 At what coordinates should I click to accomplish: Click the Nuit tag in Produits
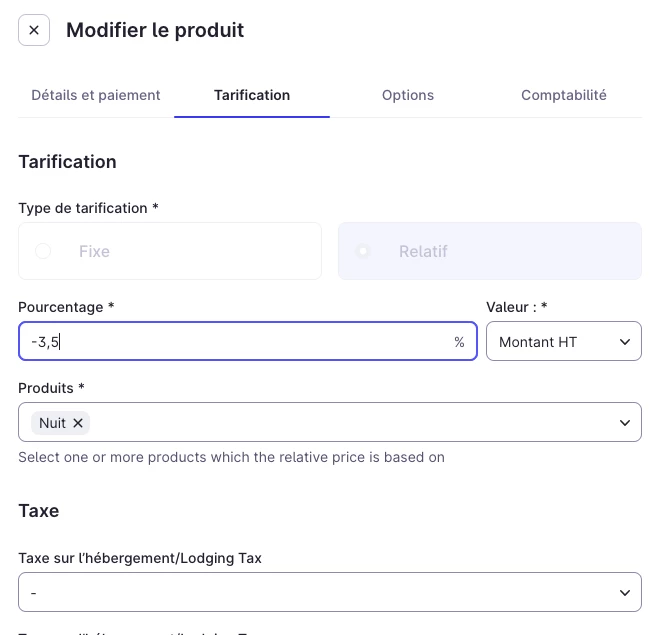[52, 423]
